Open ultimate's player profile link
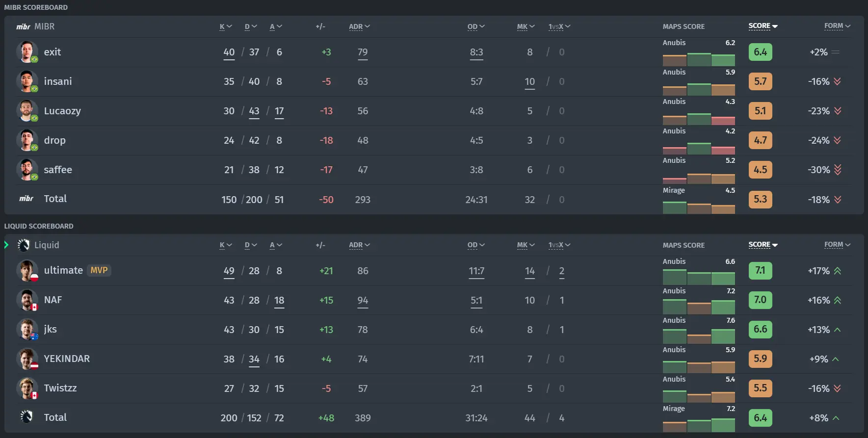 (63, 270)
